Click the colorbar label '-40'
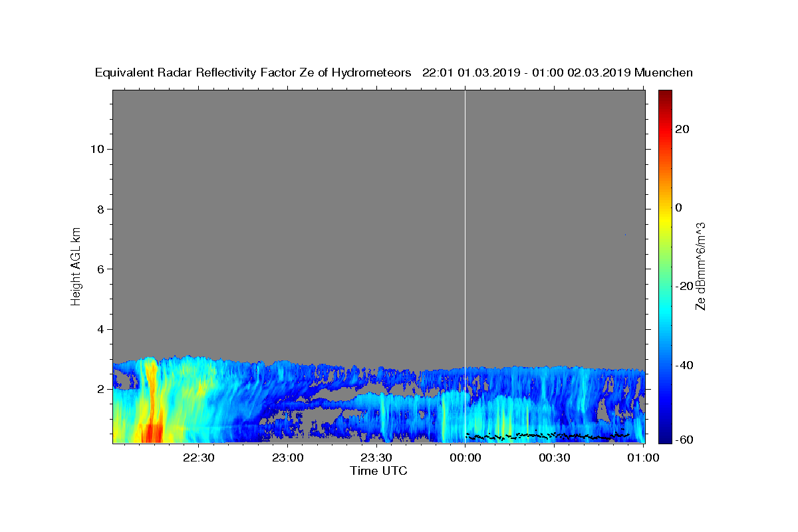The image size is (798, 532). point(684,365)
